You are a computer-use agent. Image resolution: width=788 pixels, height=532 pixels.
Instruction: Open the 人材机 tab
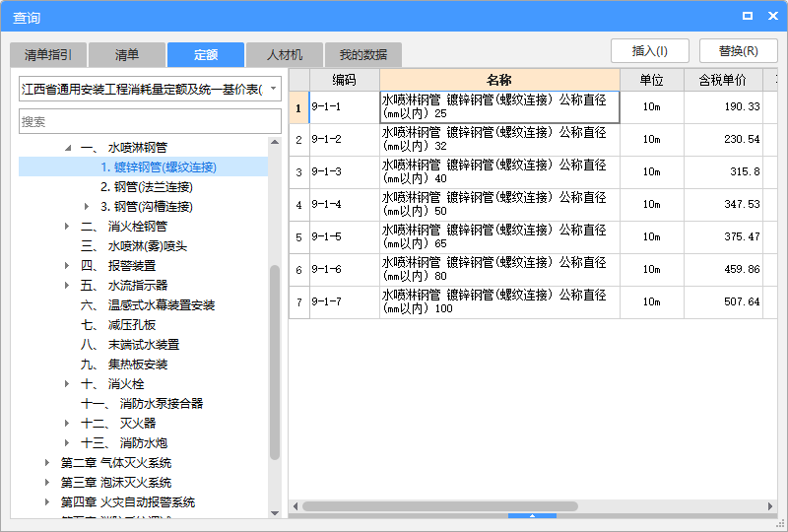[x=285, y=55]
